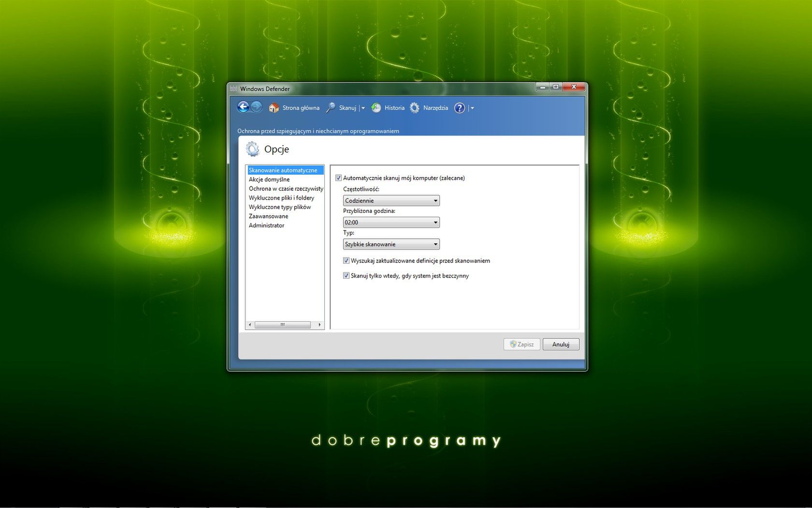The image size is (812, 508).
Task: Go back with the blue arrow button
Action: pos(243,107)
